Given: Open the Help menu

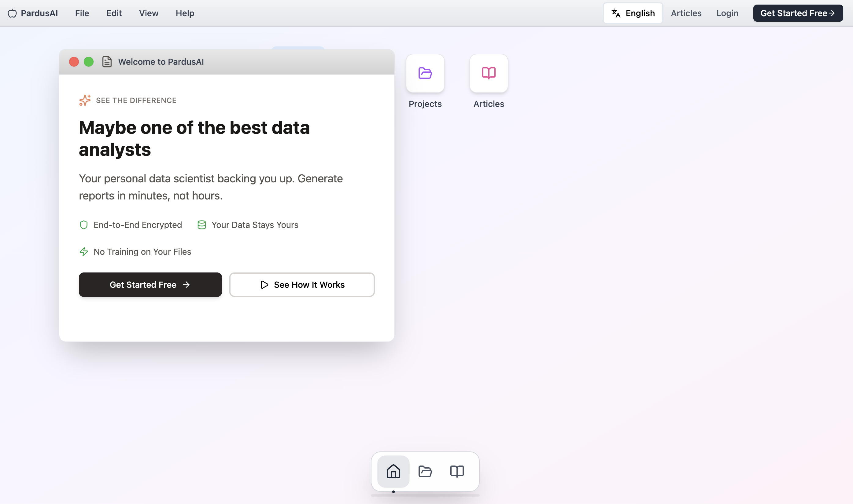Looking at the screenshot, I should (x=185, y=13).
